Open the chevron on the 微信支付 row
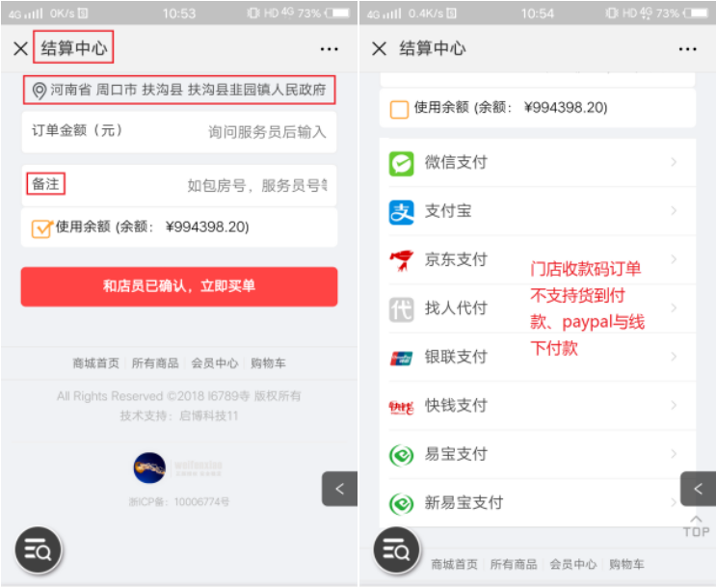 (673, 163)
